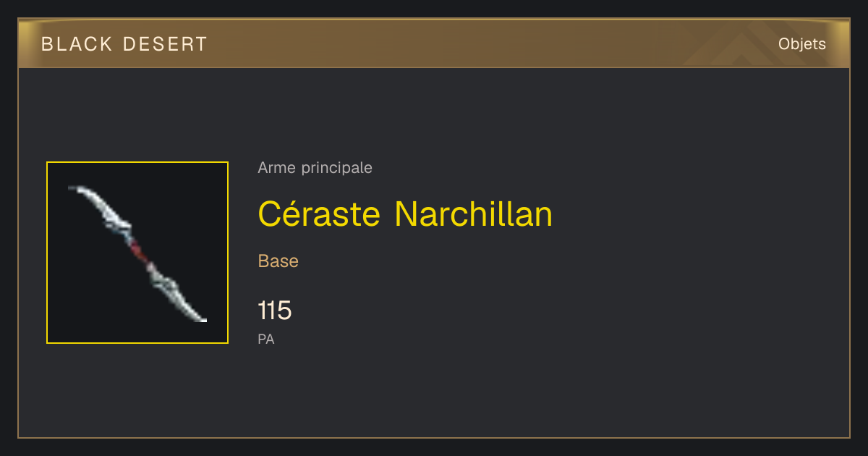
Task: Click the 115 attack value
Action: [275, 311]
